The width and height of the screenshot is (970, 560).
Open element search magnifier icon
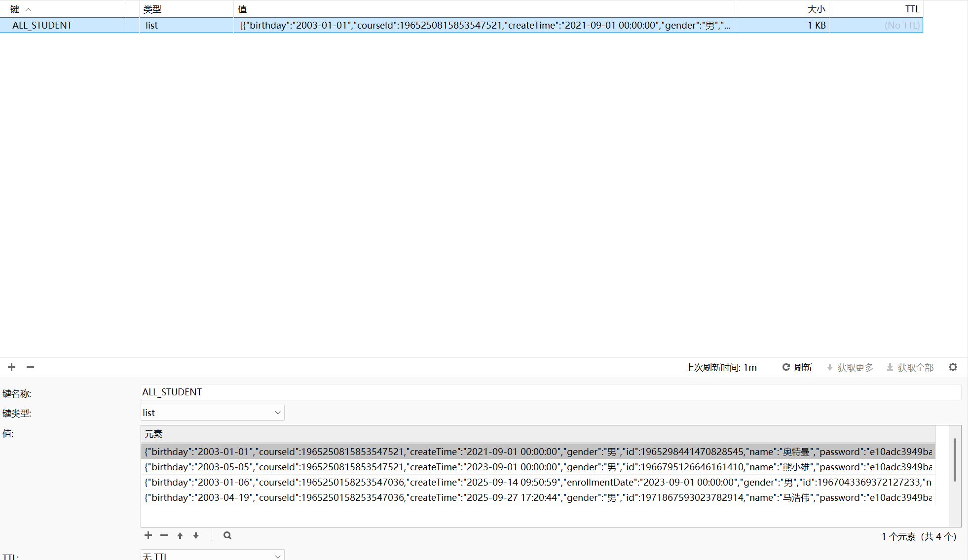point(227,535)
